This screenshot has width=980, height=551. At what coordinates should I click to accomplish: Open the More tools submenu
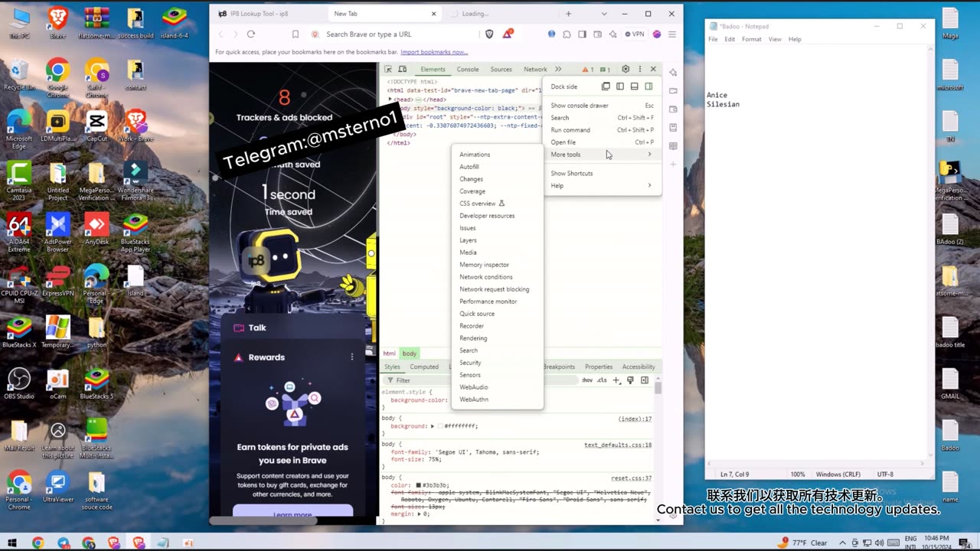tap(602, 155)
